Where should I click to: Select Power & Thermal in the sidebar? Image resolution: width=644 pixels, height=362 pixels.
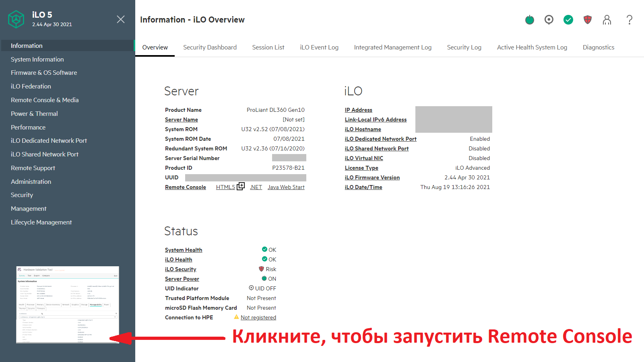[x=34, y=114]
